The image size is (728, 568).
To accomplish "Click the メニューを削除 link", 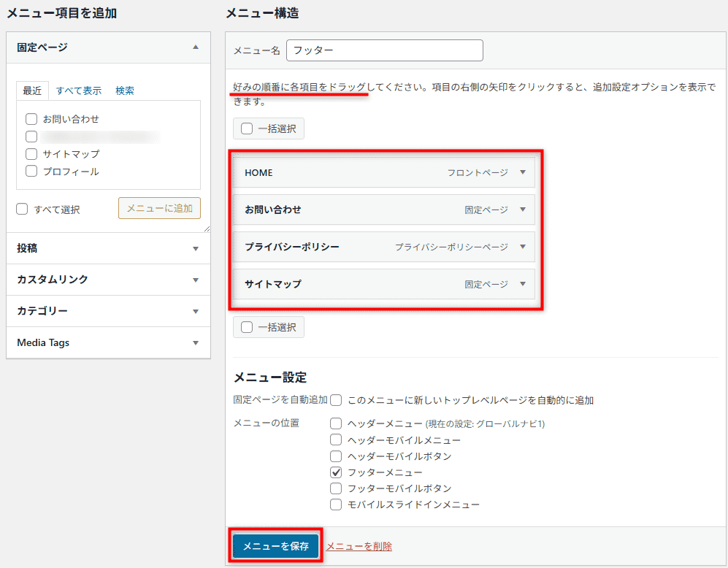I will click(359, 546).
